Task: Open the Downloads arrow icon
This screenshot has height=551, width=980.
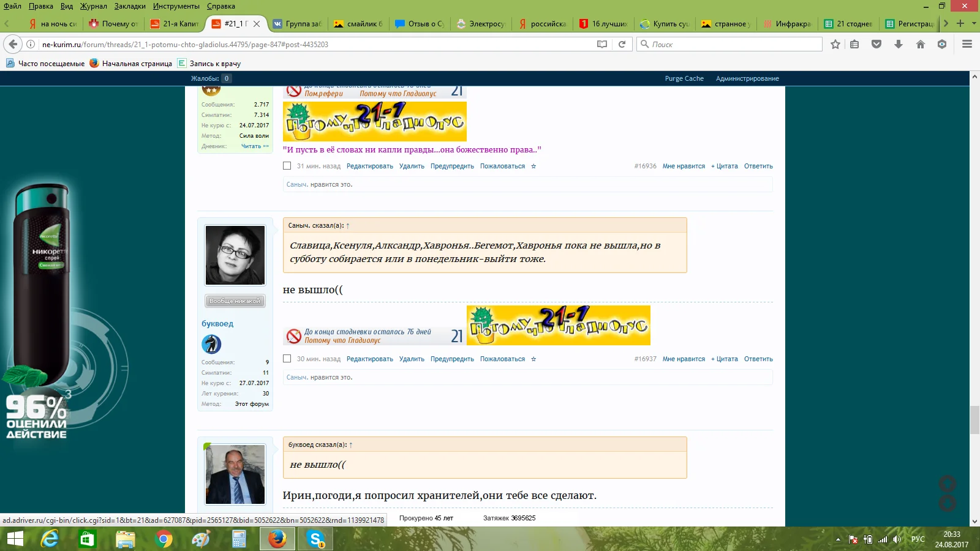Action: pyautogui.click(x=899, y=44)
